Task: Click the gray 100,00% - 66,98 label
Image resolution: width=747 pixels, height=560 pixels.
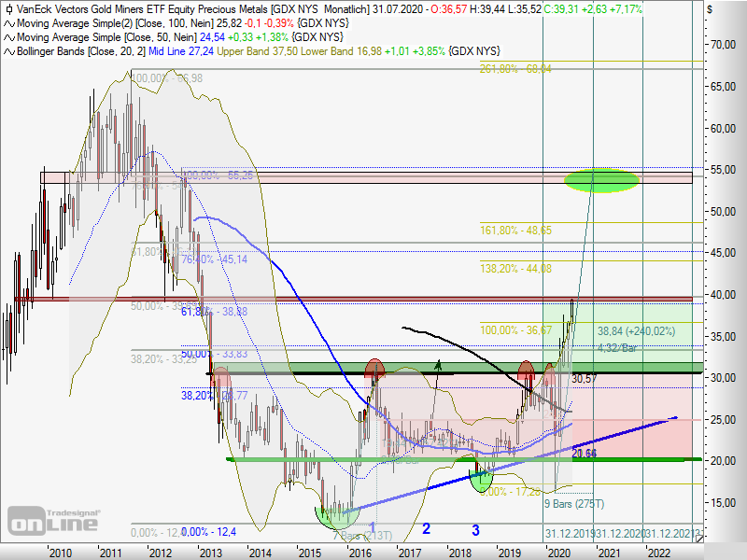Action: [x=167, y=78]
